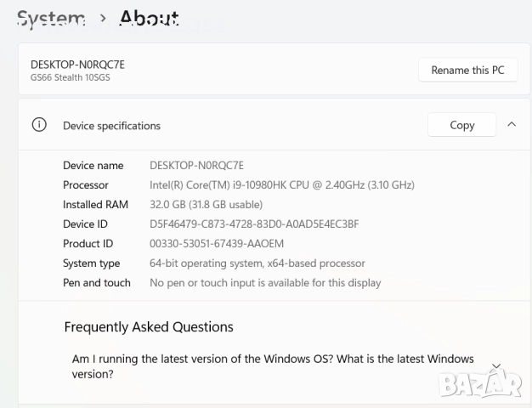The width and height of the screenshot is (532, 408).
Task: Select the 64-bit operating system value
Action: [258, 263]
